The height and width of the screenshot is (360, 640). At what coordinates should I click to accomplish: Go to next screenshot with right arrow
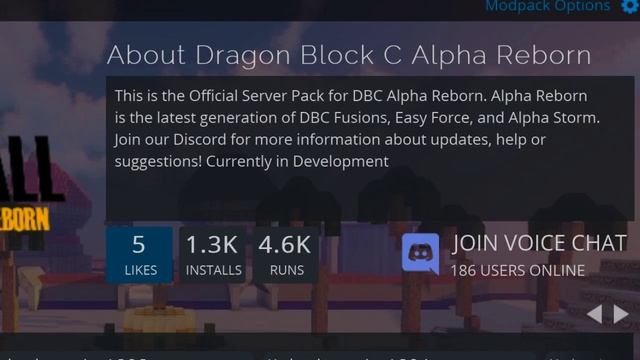[621, 314]
